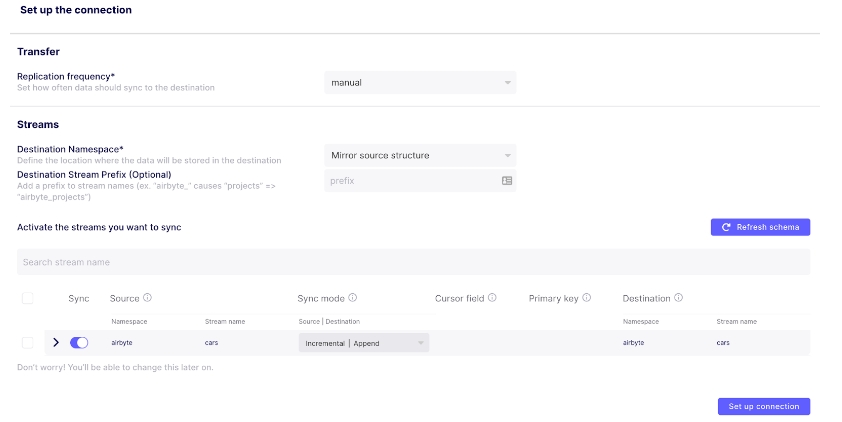Focus the Search stream name field
This screenshot has height=422, width=842.
413,262
